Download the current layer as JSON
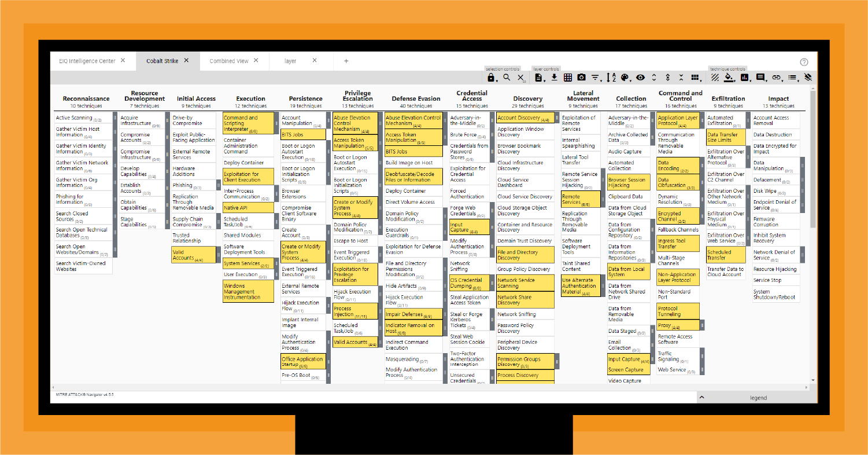 (554, 77)
